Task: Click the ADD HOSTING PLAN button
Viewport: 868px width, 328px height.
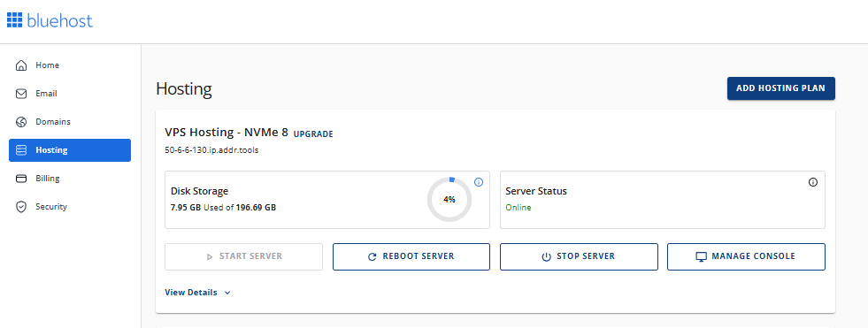Action: [x=780, y=88]
